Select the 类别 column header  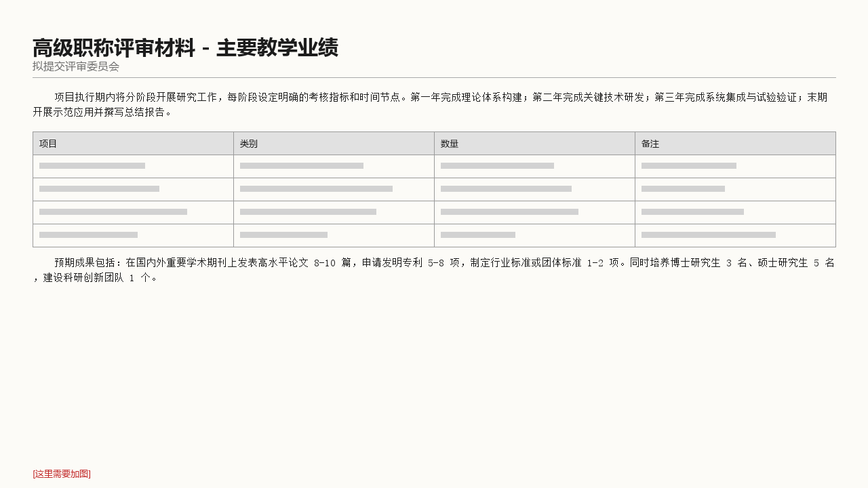(x=334, y=144)
